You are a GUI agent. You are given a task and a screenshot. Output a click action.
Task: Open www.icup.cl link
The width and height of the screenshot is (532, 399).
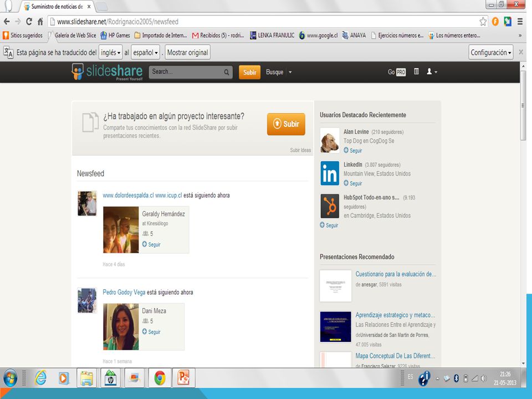tap(168, 196)
